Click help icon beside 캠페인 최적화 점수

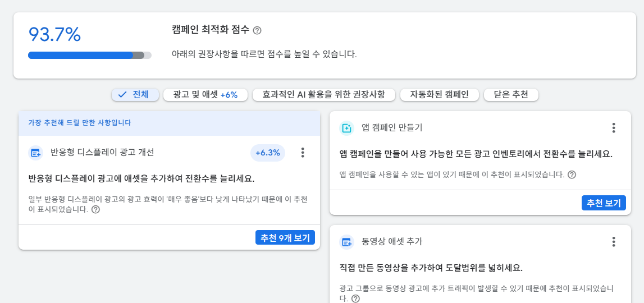pyautogui.click(x=257, y=30)
